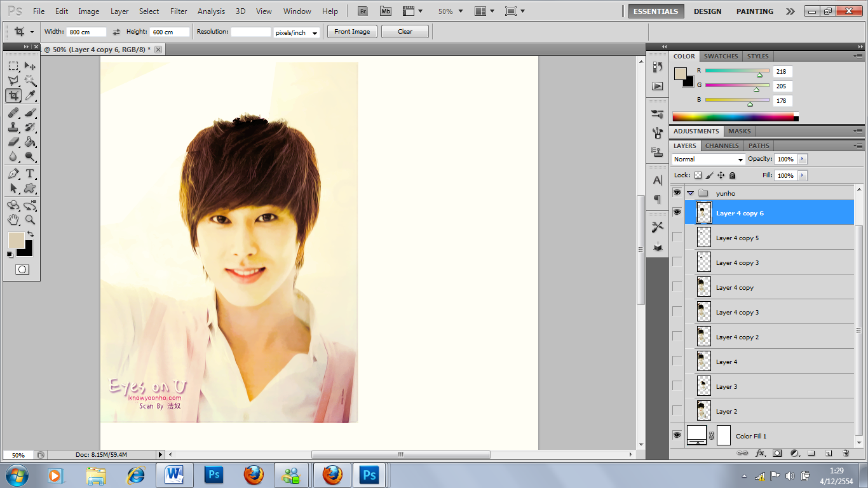Select the Zoom tool in toolbox
The height and width of the screenshot is (488, 868).
30,220
